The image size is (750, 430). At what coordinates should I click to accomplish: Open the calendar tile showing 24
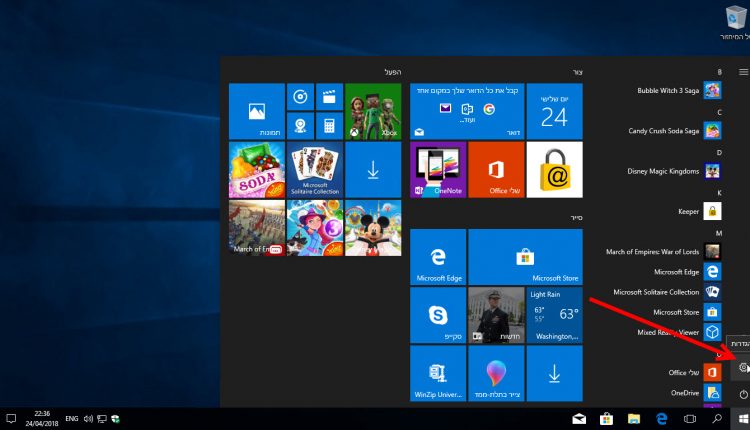coord(555,111)
